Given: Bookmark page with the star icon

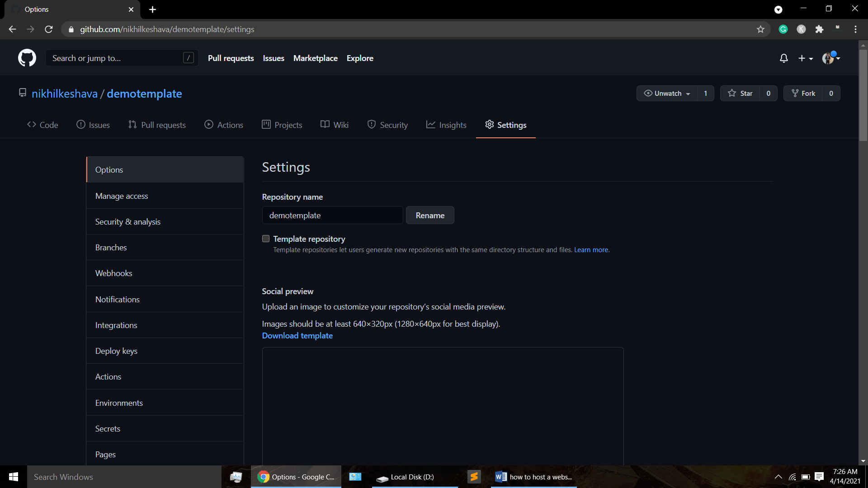Looking at the screenshot, I should (x=760, y=29).
